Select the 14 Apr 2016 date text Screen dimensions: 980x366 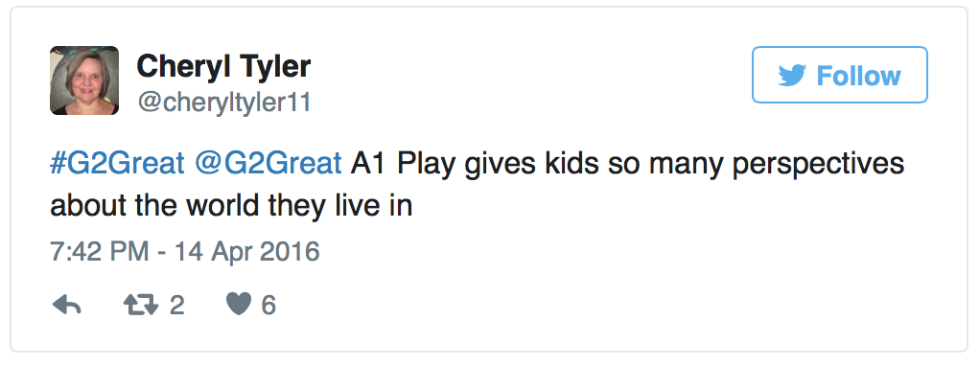coord(246,252)
